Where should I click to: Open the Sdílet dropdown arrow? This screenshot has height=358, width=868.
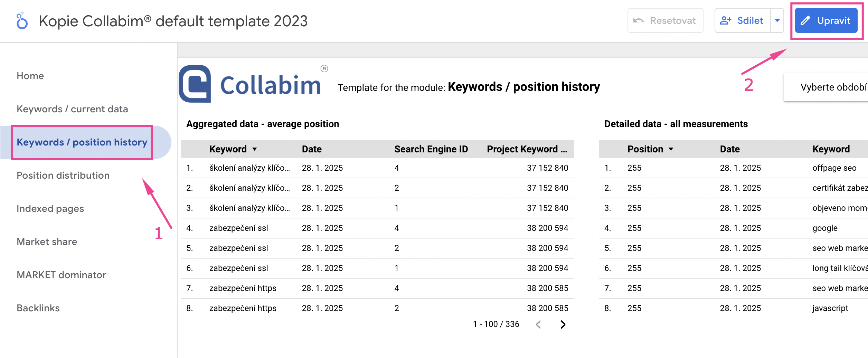coord(777,21)
